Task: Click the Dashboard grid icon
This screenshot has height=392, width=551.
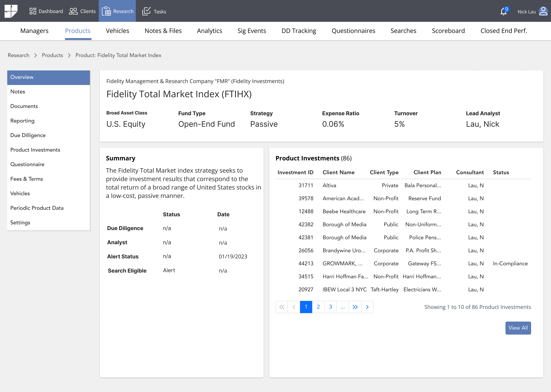Action: point(33,11)
